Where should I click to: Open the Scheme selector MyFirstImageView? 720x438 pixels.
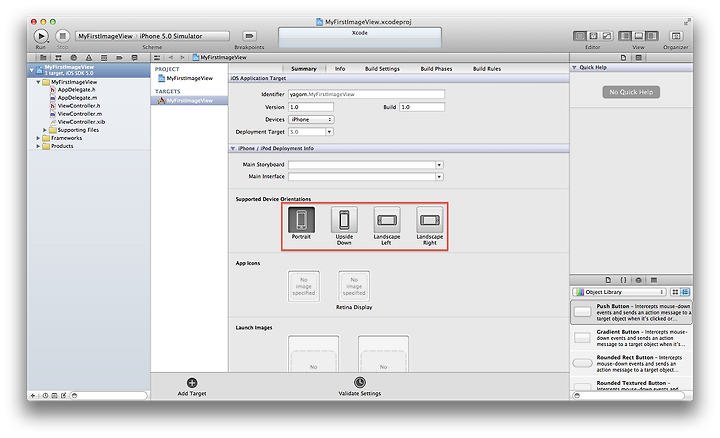106,36
